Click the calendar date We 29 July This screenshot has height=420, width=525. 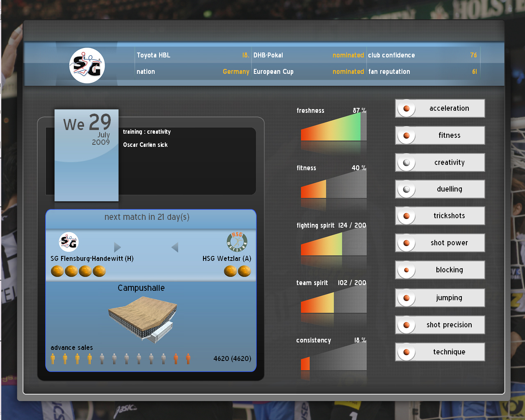click(x=87, y=155)
